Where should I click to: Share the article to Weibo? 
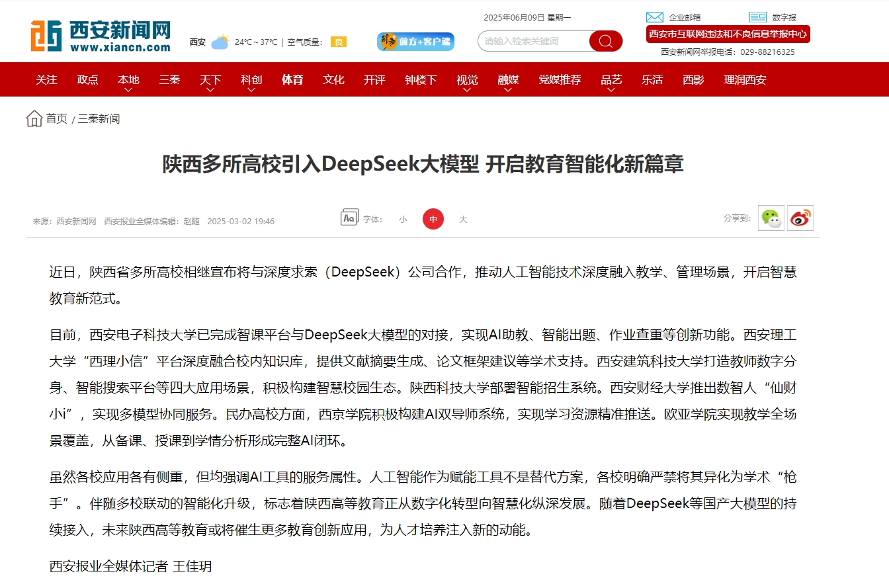[800, 218]
